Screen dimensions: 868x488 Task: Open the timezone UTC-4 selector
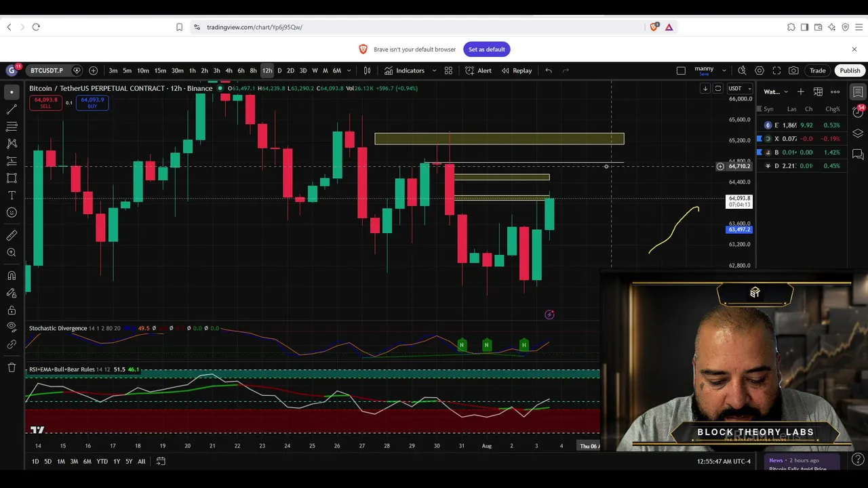[x=724, y=462]
